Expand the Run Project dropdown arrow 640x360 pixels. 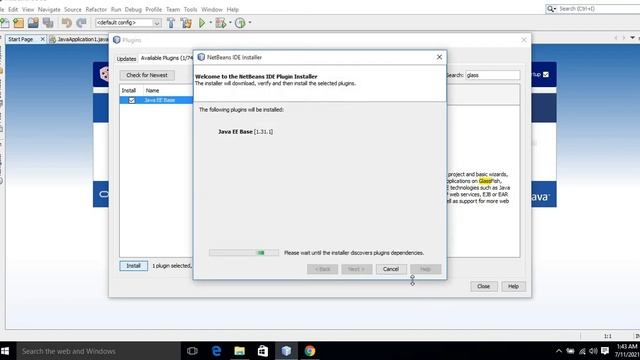click(211, 23)
